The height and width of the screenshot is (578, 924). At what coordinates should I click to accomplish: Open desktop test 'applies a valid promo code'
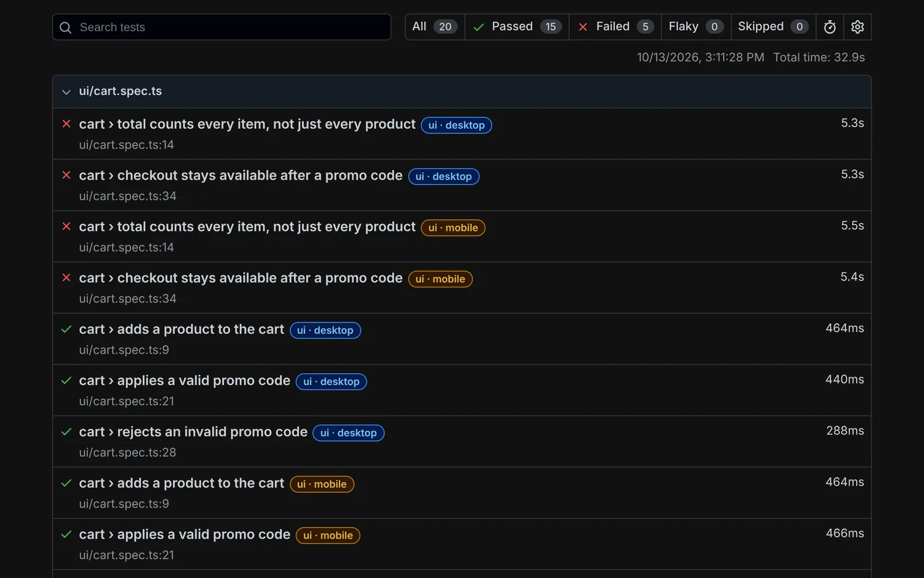click(185, 381)
